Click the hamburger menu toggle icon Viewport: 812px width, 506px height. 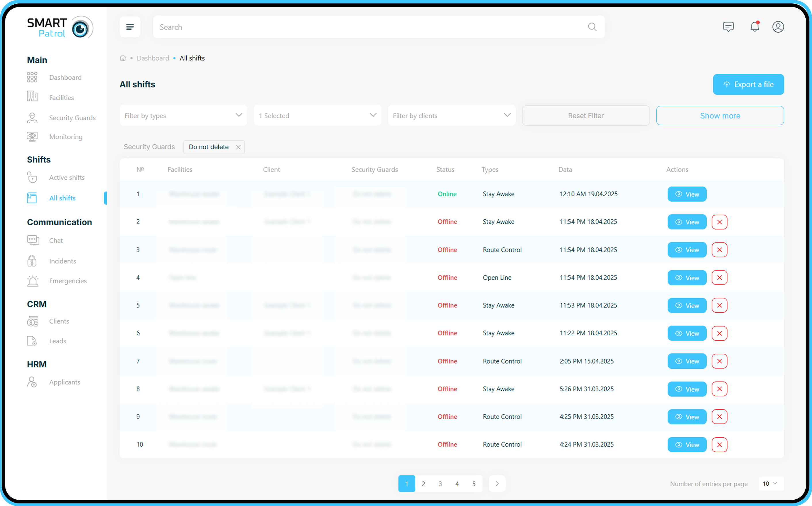point(130,27)
